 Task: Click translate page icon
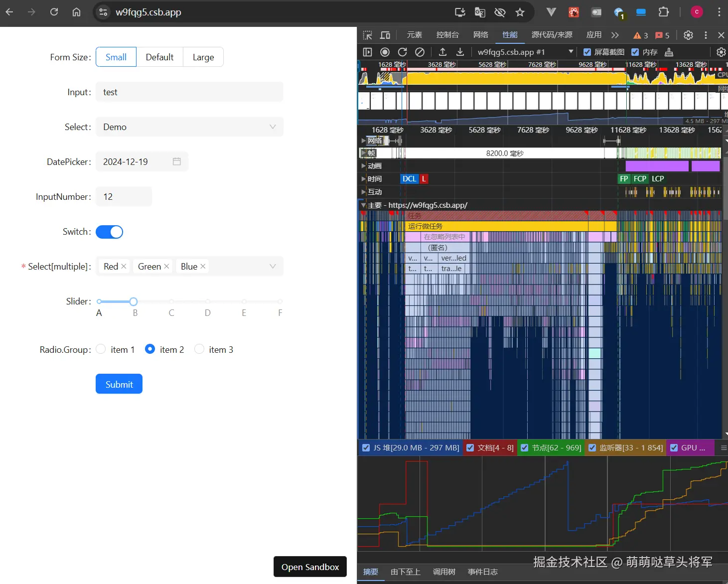480,12
